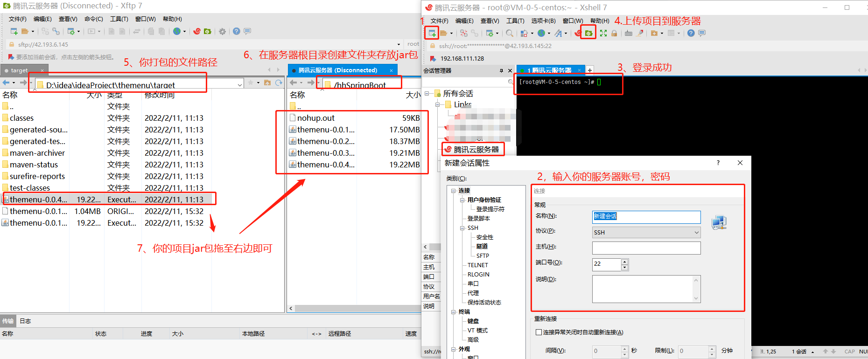The width and height of the screenshot is (868, 359).
Task: Open the 工具(T) menu in Xshell
Action: point(515,21)
